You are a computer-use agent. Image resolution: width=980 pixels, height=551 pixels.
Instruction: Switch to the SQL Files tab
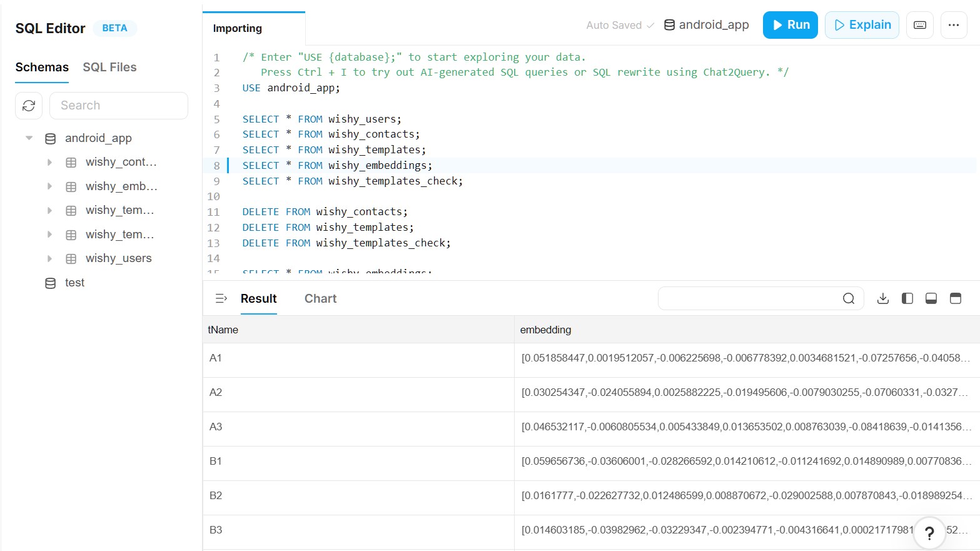click(109, 67)
